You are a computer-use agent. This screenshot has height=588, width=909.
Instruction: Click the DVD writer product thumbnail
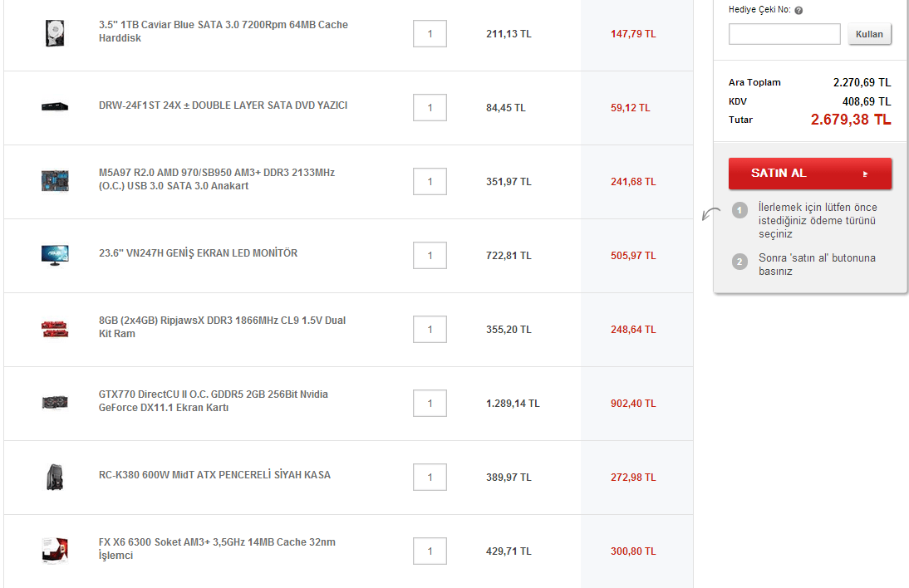coord(55,106)
